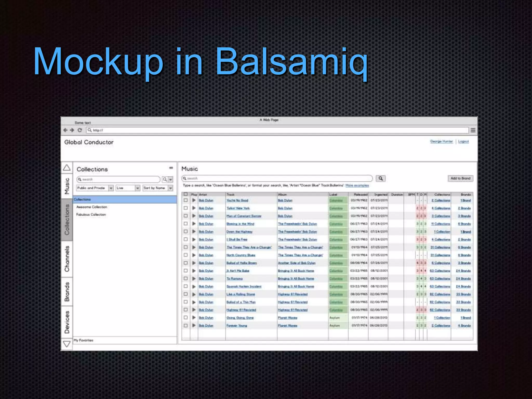Click the Music search magnifier button
The image size is (532, 399).
click(381, 178)
